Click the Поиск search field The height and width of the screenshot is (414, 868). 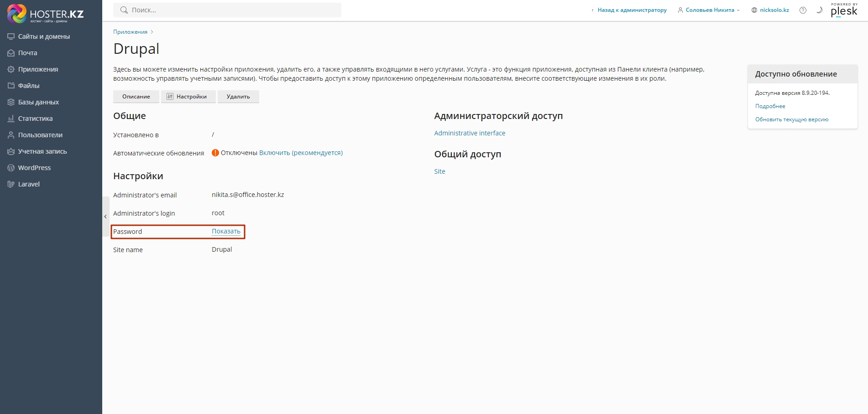pos(227,10)
